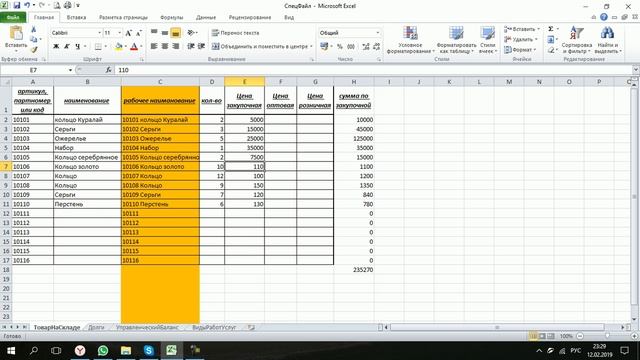Image resolution: width=640 pixels, height=360 pixels.
Task: Switch to Normal view in status bar
Action: [533, 336]
